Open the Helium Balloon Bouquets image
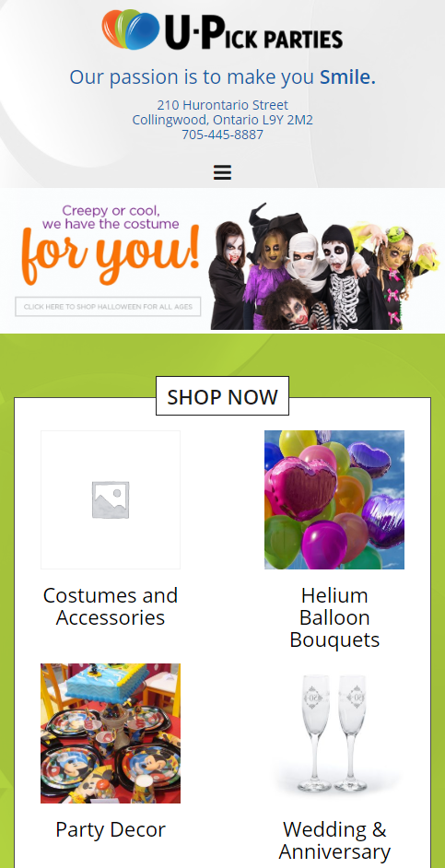This screenshot has height=868, width=445. pos(334,499)
